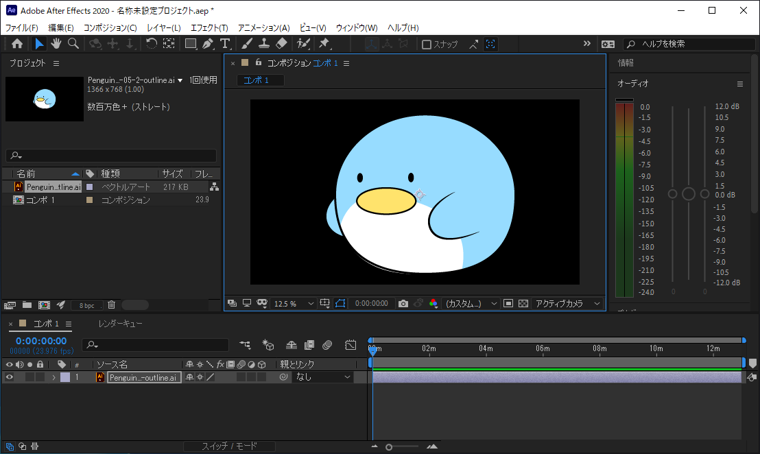Image resolution: width=760 pixels, height=454 pixels.
Task: Toggle continuous rasterize switch on Penguin layer
Action: click(200, 377)
